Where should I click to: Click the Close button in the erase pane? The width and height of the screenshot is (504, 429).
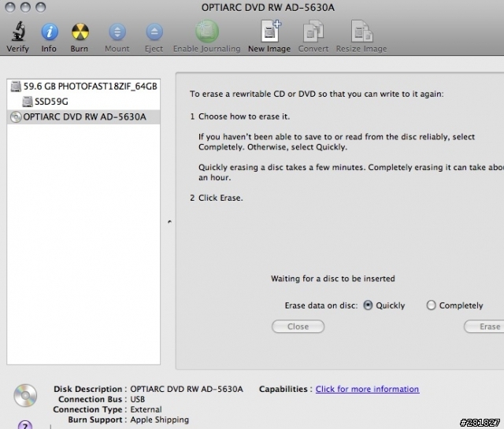[x=298, y=327]
